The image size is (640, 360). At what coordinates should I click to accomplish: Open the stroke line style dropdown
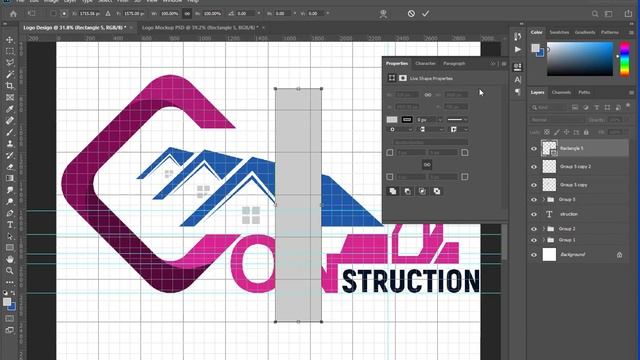coord(457,120)
